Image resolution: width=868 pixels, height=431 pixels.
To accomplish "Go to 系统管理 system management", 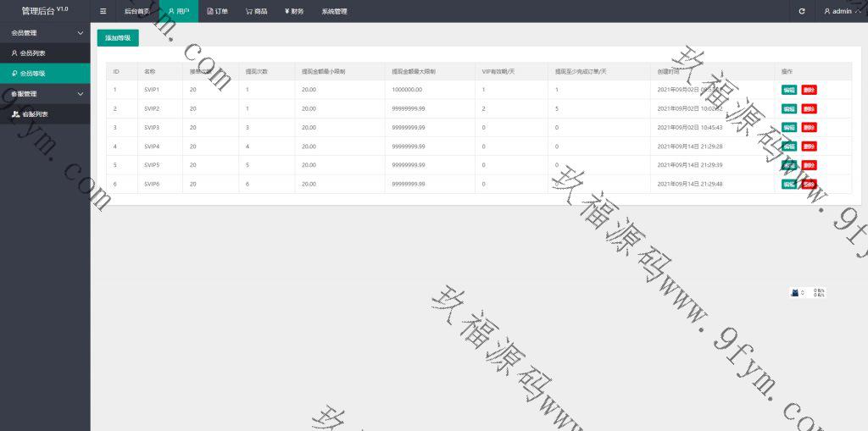I will [334, 11].
